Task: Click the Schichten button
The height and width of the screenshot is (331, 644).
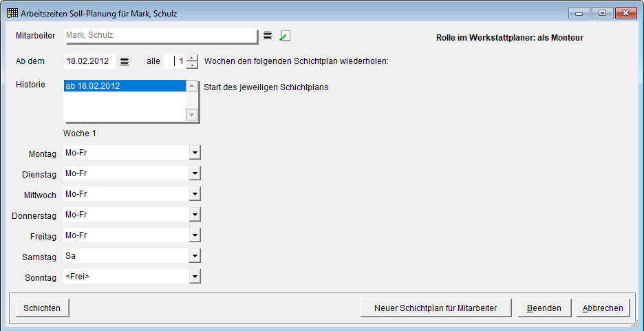Action: coord(42,308)
